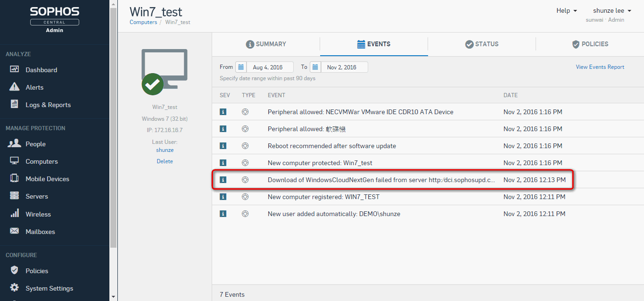Click the Computers breadcrumb link
Image resolution: width=644 pixels, height=301 pixels.
143,22
